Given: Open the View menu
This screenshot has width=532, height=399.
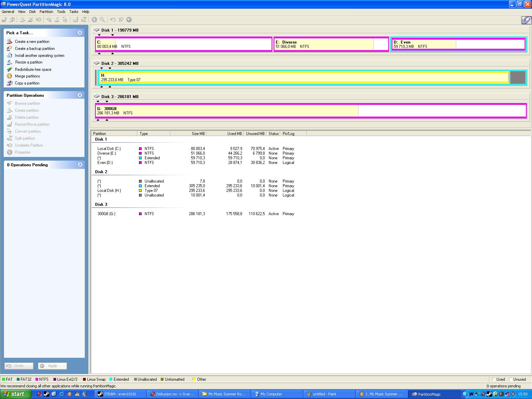Looking at the screenshot, I should (22, 12).
